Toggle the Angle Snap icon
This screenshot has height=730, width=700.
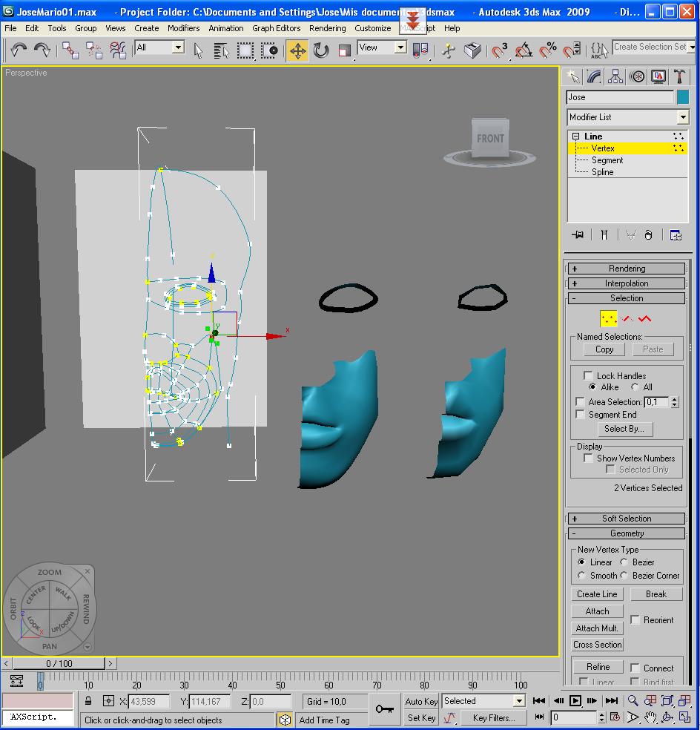tap(524, 50)
